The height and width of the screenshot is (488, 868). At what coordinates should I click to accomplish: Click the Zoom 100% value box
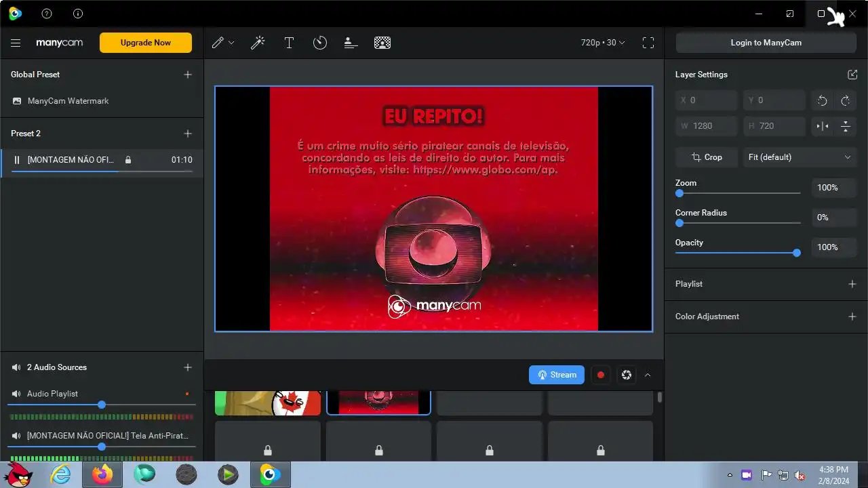tap(834, 188)
